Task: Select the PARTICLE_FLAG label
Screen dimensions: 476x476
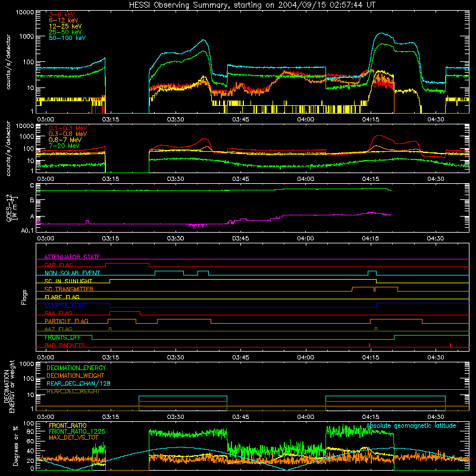Action: 67,321
